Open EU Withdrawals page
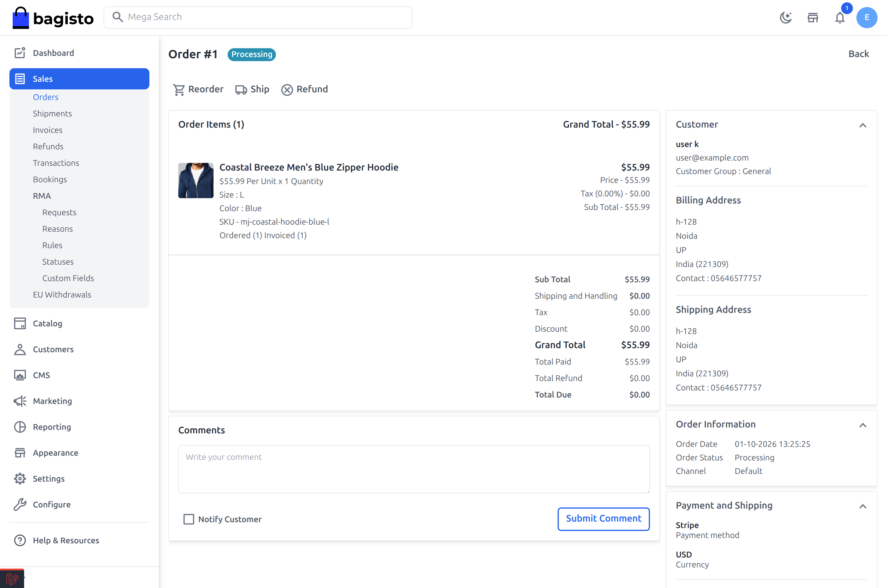Image resolution: width=887 pixels, height=588 pixels. tap(62, 295)
